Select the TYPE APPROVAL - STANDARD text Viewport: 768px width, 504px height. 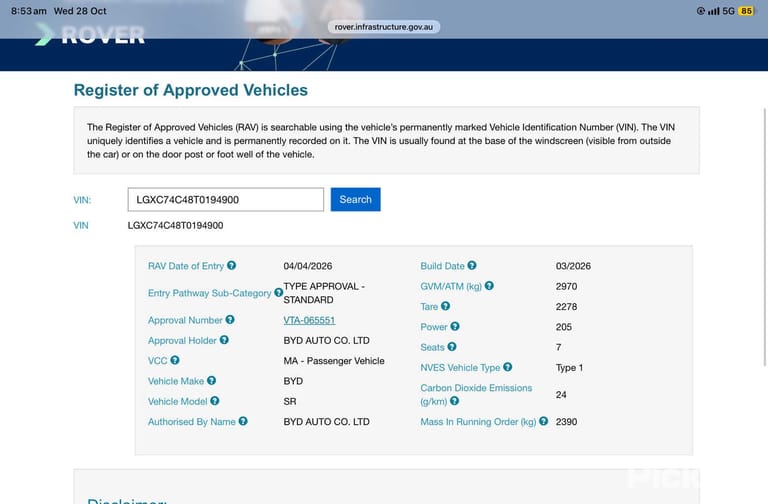tap(324, 293)
